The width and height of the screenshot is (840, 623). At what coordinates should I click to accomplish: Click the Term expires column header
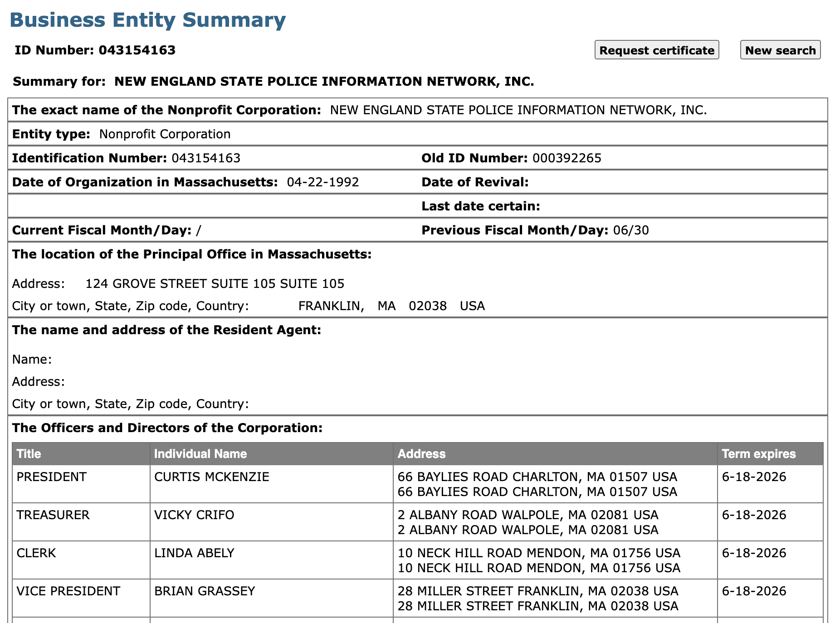pos(757,453)
